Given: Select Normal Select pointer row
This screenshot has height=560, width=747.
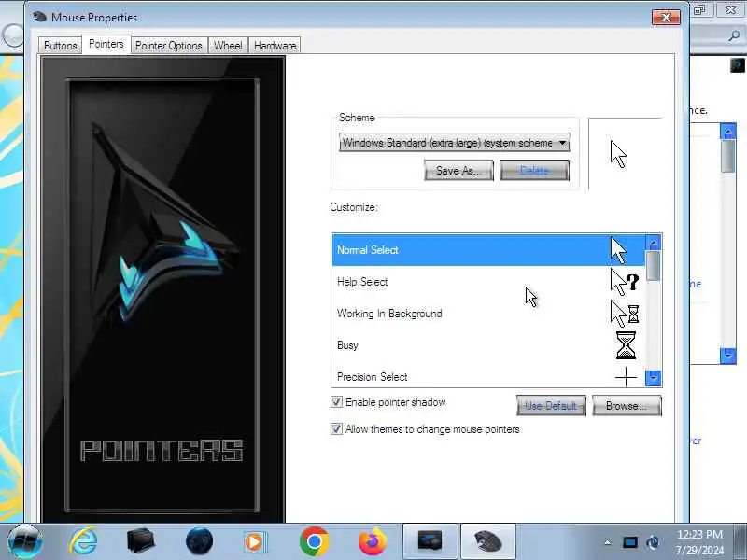Looking at the screenshot, I should (x=488, y=250).
